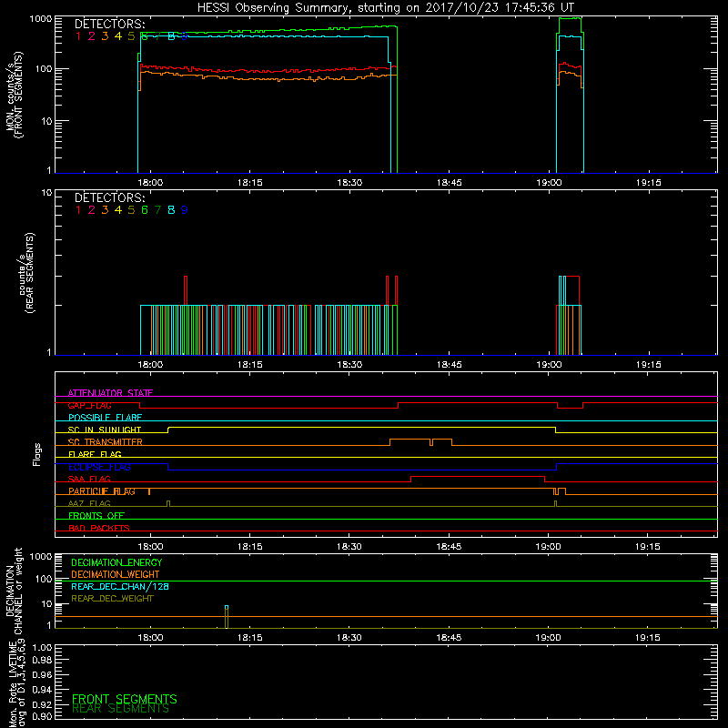Click the DECIMATION_WEIGHT legend label
Image resolution: width=728 pixels, height=728 pixels.
pyautogui.click(x=116, y=575)
